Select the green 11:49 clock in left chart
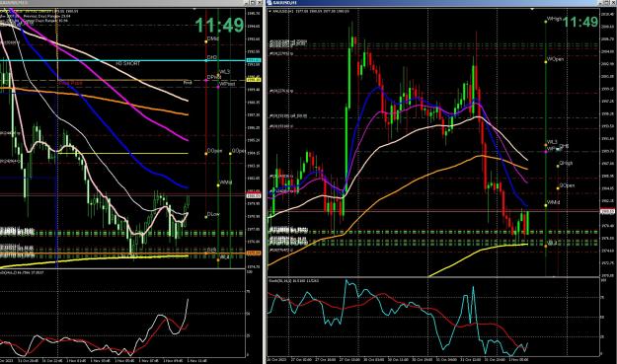This screenshot has height=364, width=617. click(220, 26)
